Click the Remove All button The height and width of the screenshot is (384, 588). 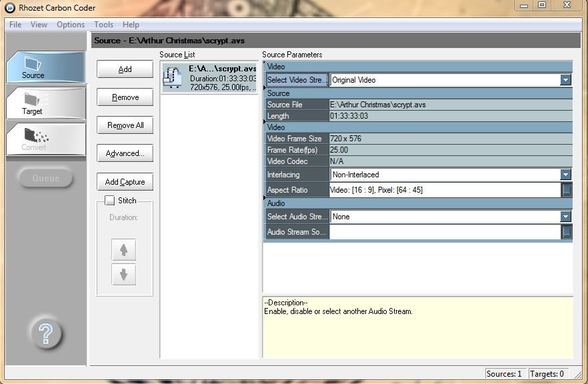coord(125,125)
